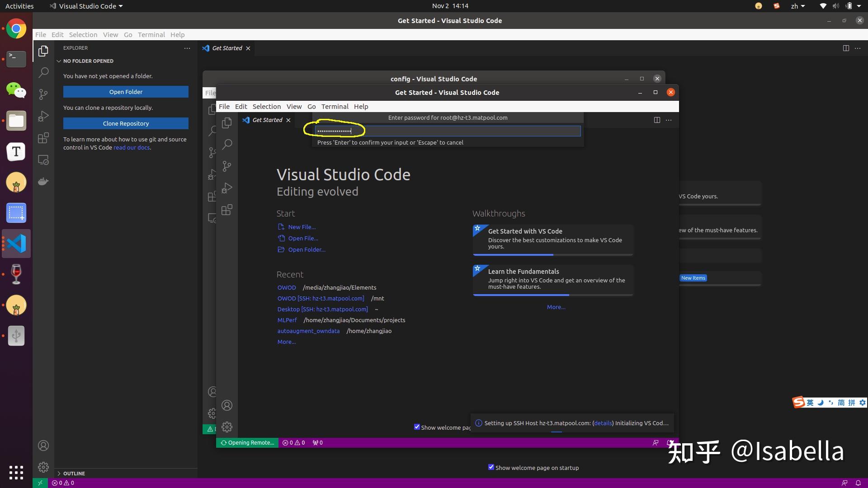Click Open Folder button in Explorer
The width and height of the screenshot is (868, 488).
(x=126, y=92)
